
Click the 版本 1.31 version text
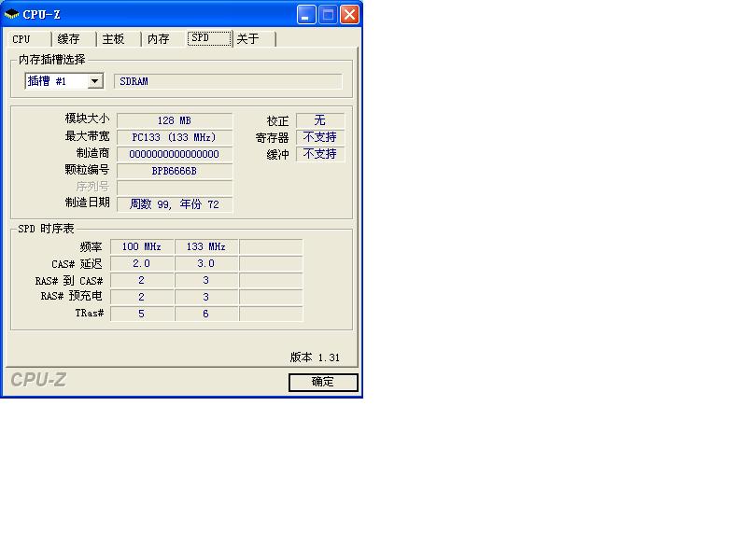coord(315,357)
